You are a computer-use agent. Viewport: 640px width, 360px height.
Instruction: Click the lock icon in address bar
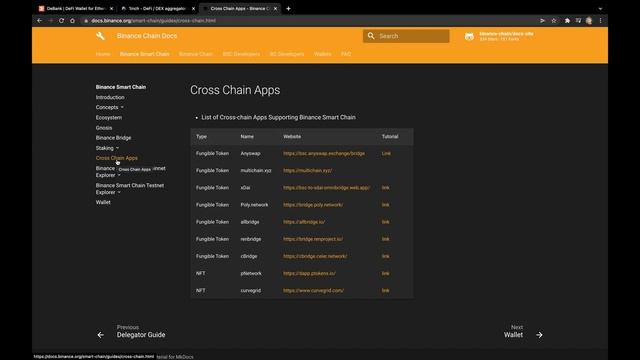[86, 21]
